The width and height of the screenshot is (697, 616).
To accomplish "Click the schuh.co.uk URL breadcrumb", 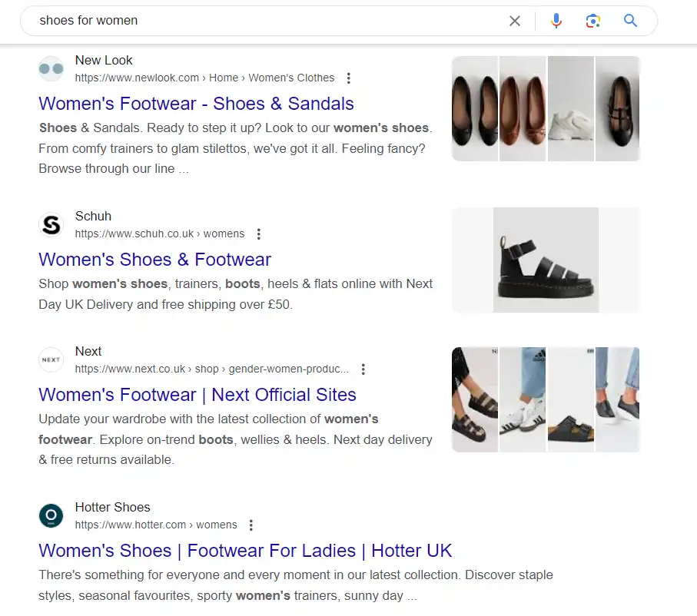I will pos(160,233).
